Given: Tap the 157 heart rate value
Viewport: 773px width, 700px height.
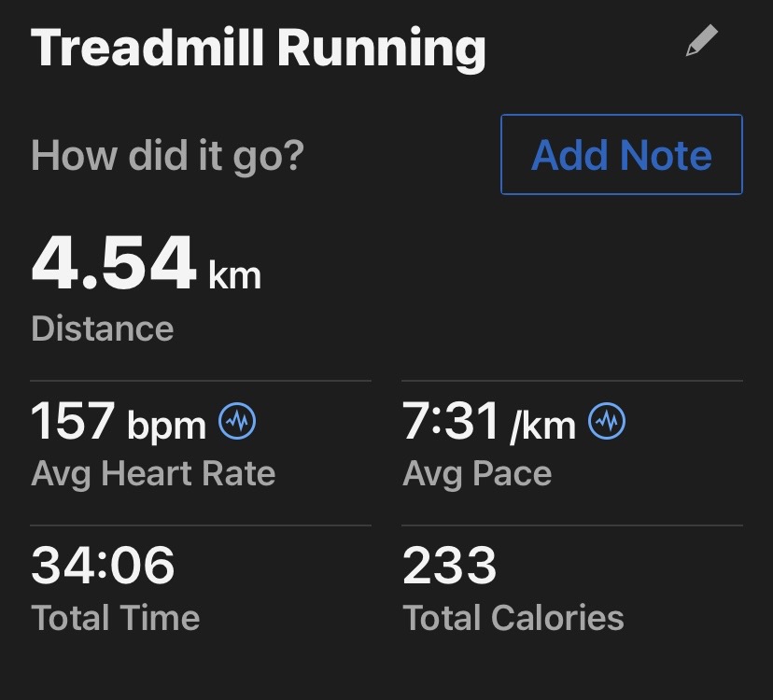Looking at the screenshot, I should click(73, 423).
